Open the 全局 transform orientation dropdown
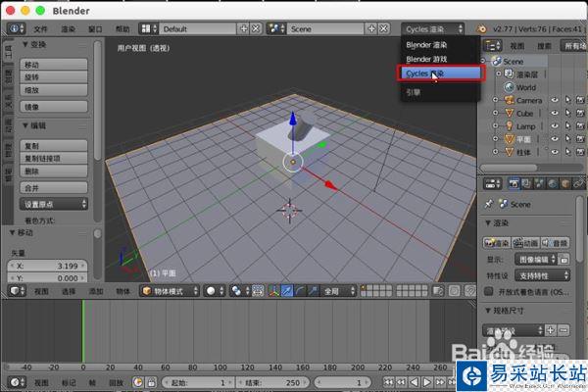 click(x=338, y=291)
